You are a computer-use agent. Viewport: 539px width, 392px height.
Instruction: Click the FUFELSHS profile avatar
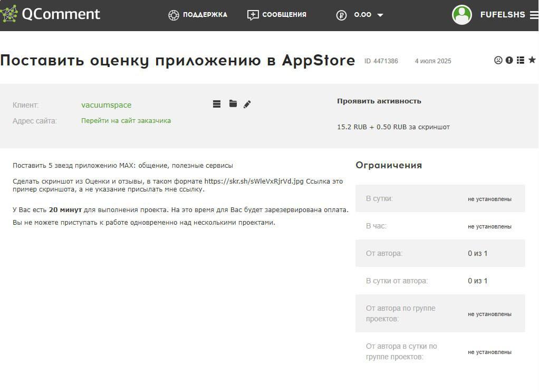pos(462,15)
